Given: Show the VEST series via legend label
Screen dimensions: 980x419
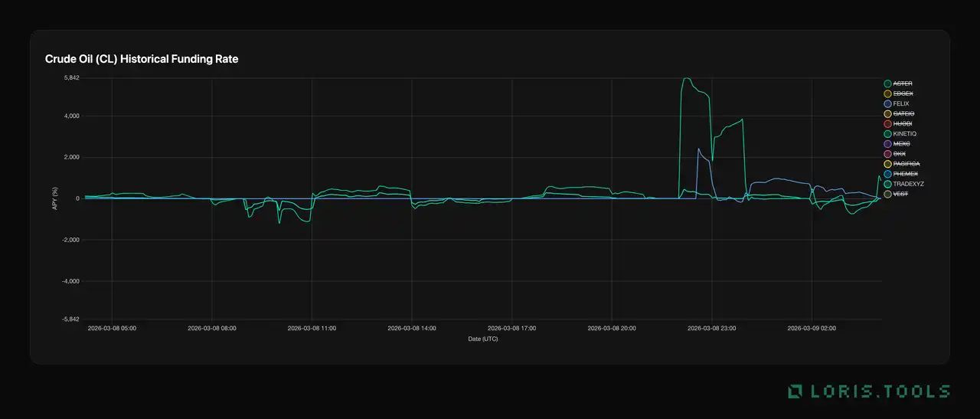Looking at the screenshot, I should pos(900,194).
